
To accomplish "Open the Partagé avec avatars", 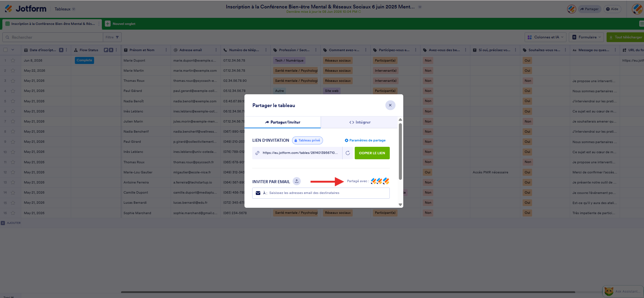I will pos(380,181).
